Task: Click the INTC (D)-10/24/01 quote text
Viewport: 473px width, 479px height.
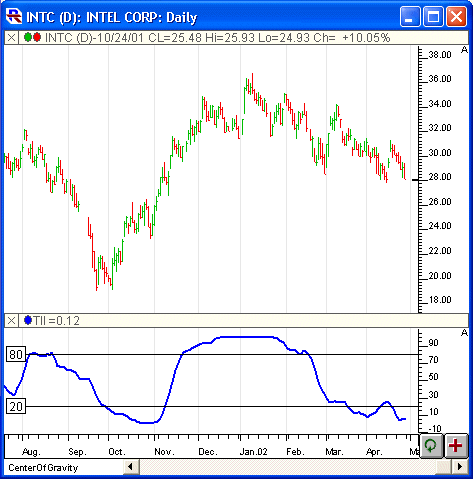Action: click(94, 38)
